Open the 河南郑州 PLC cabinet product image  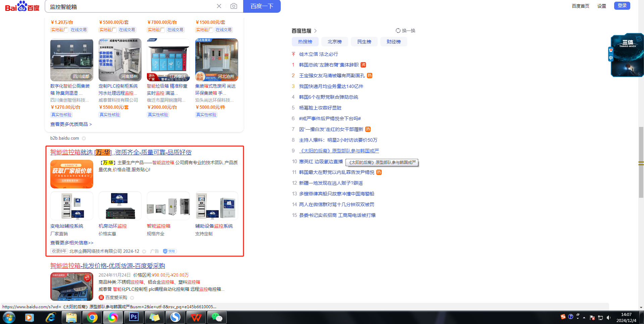(x=120, y=60)
